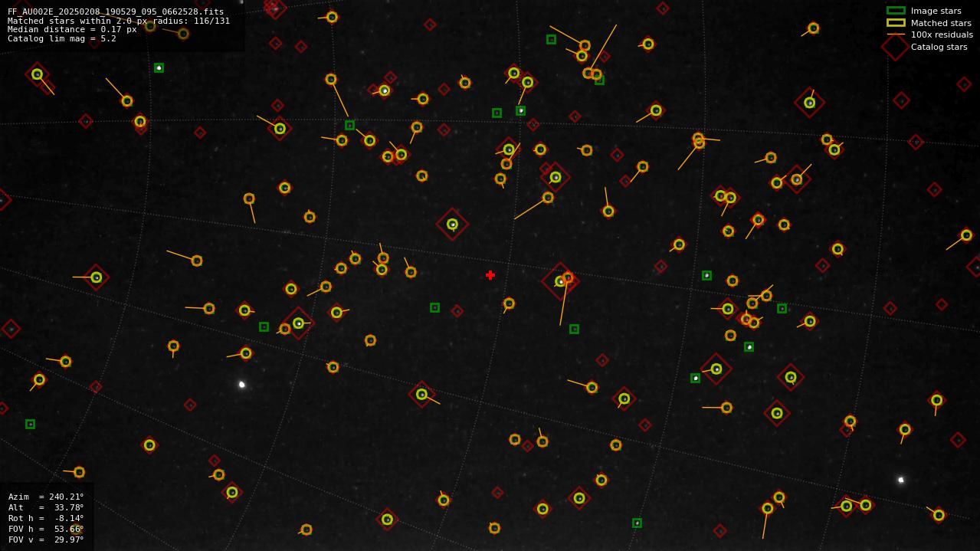This screenshot has width=980, height=551.
Task: Click the 'Matched stars' legend label
Action: tap(941, 23)
